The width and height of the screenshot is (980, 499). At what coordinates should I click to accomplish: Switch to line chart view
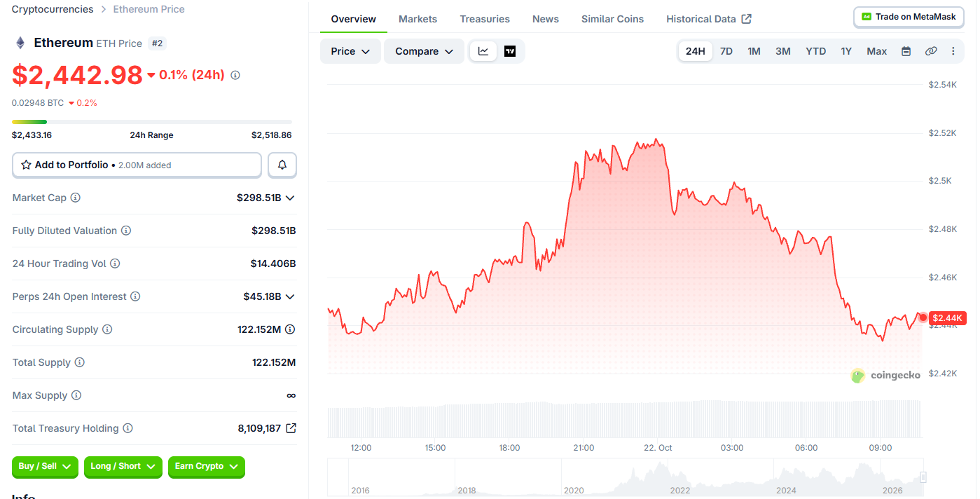pyautogui.click(x=483, y=51)
